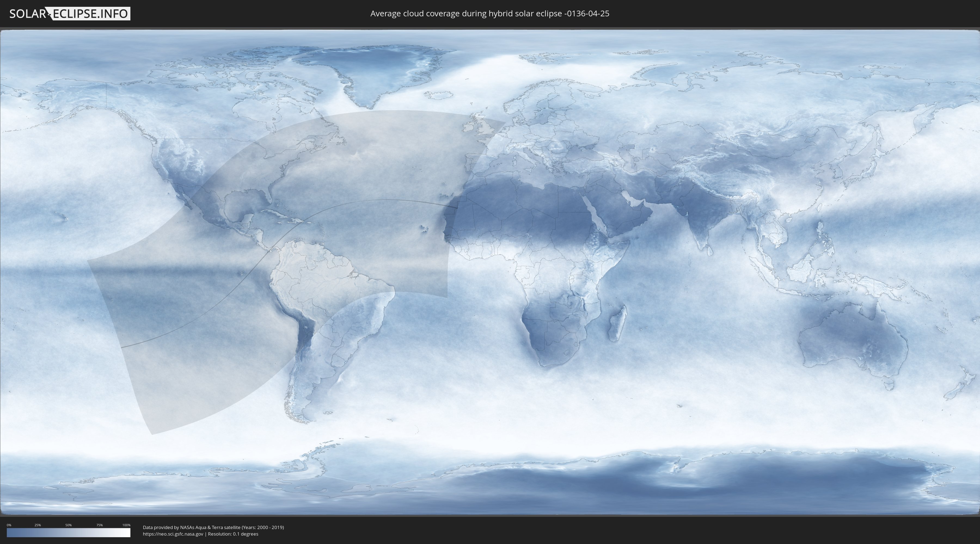Click the 0% legend label
The image size is (980, 544).
coord(9,525)
